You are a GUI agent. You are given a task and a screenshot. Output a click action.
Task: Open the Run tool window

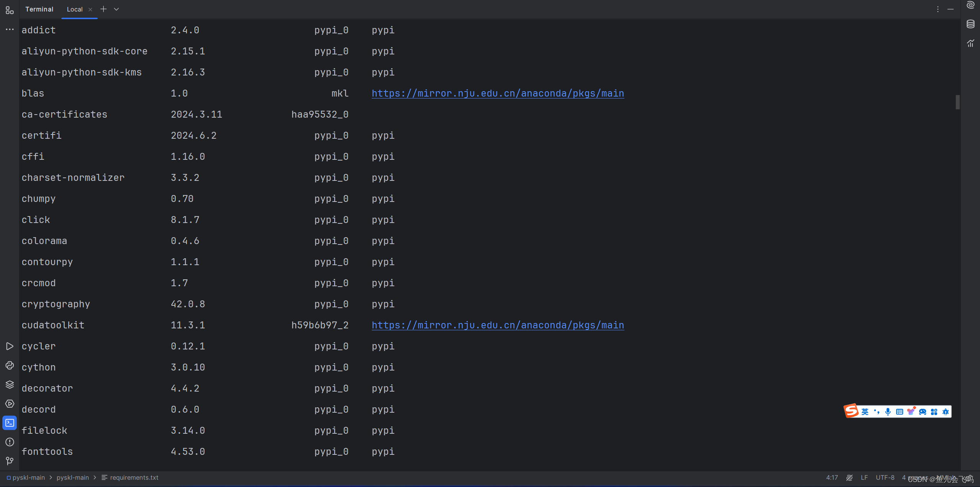pyautogui.click(x=10, y=346)
